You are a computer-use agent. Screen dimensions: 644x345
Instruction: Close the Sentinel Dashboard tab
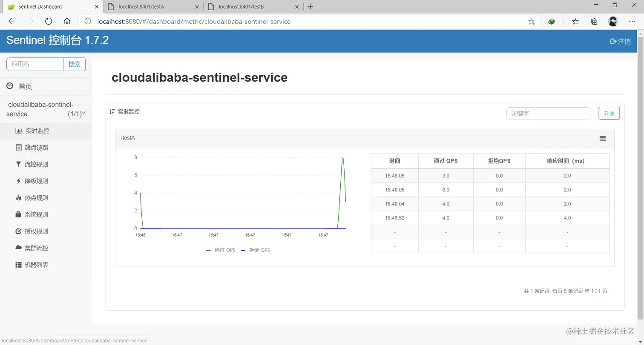click(97, 7)
